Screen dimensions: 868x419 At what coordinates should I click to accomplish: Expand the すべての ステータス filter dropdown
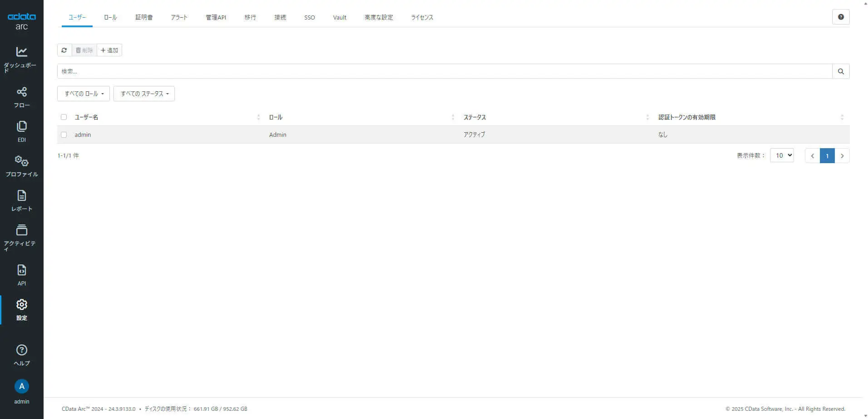144,94
